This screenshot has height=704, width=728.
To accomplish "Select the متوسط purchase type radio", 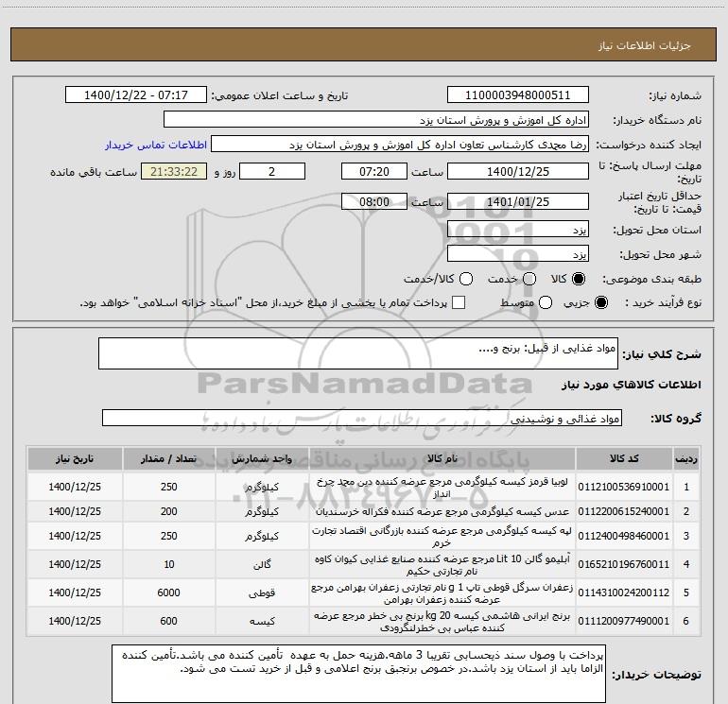I will pyautogui.click(x=546, y=302).
